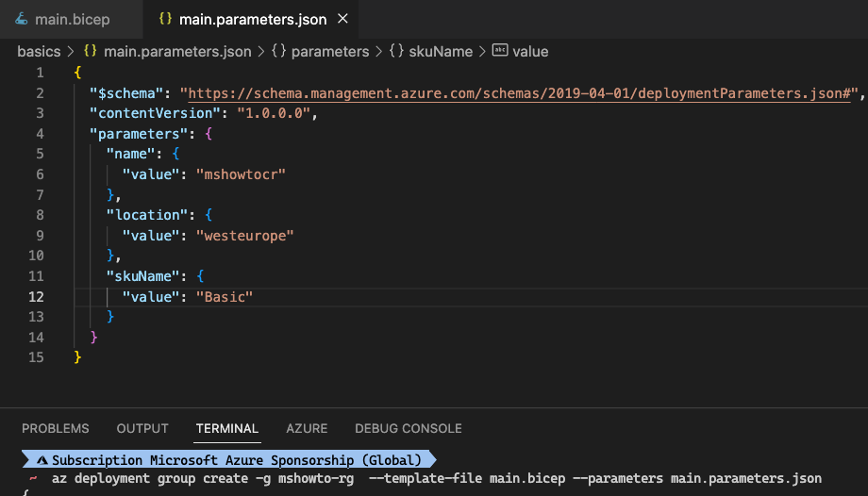Viewport: 868px width, 496px height.
Task: Click line number 8 in the gutter
Action: click(x=40, y=215)
